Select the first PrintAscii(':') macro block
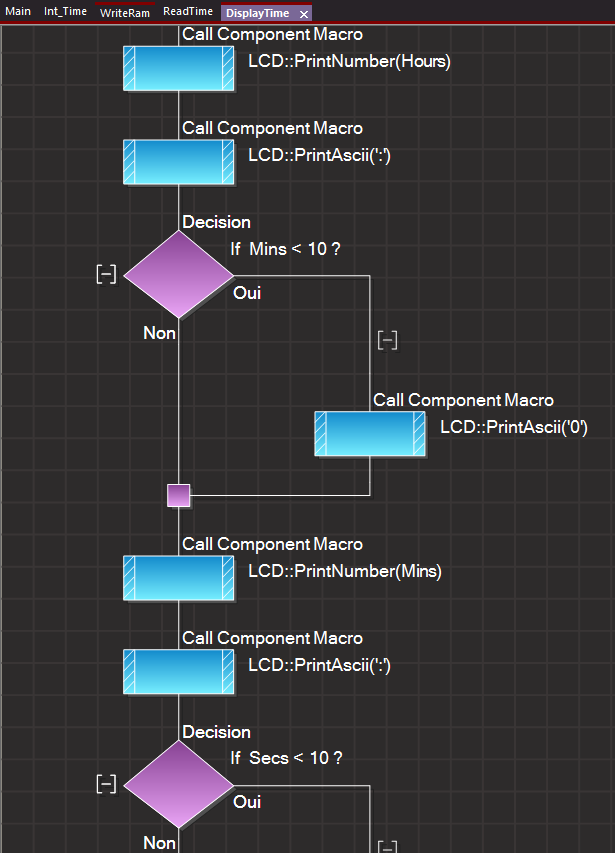Screen dimensions: 615x853 pos(178,161)
